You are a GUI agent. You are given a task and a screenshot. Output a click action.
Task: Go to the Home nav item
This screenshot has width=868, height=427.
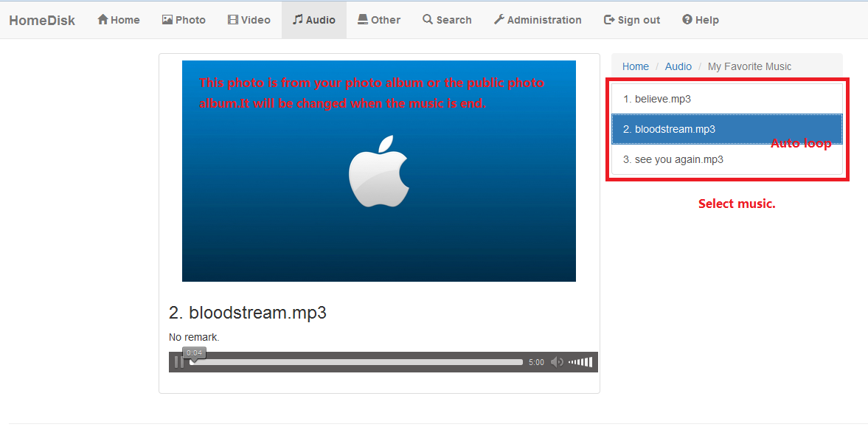119,20
